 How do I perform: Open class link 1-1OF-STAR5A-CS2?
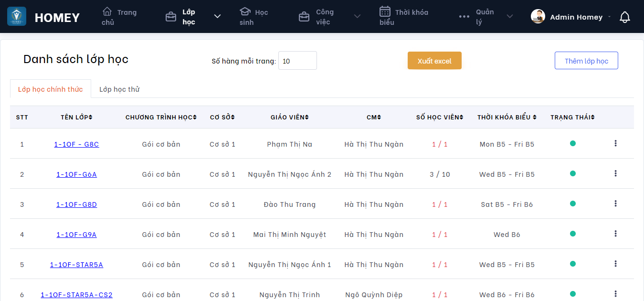tap(76, 295)
